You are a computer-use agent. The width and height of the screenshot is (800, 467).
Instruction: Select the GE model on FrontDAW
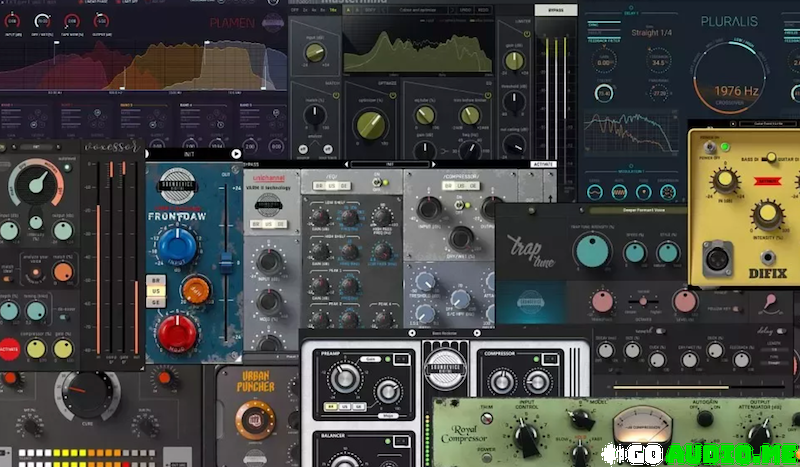pos(156,302)
